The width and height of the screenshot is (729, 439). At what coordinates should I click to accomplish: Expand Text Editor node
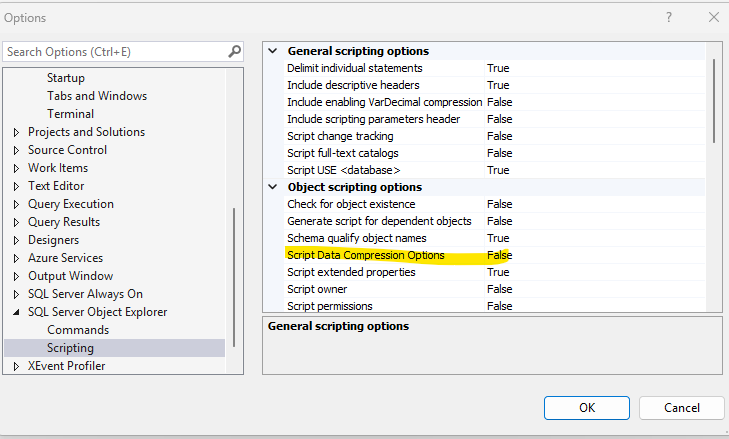[x=16, y=186]
